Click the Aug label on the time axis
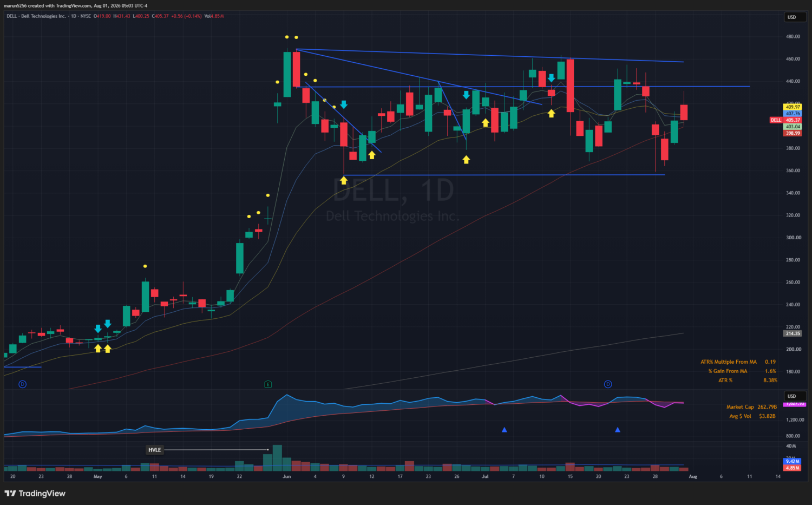The width and height of the screenshot is (812, 505). 693,477
